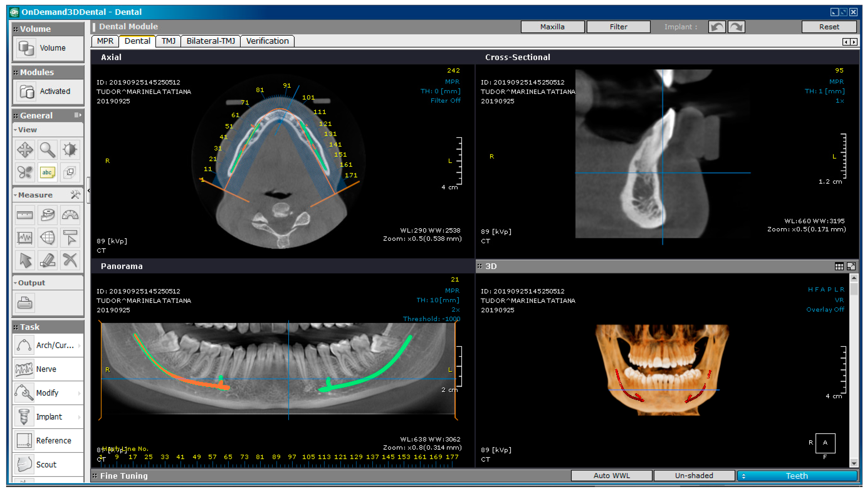Viewport: 868px width, 491px height.
Task: Select the Nerve task
Action: point(48,369)
